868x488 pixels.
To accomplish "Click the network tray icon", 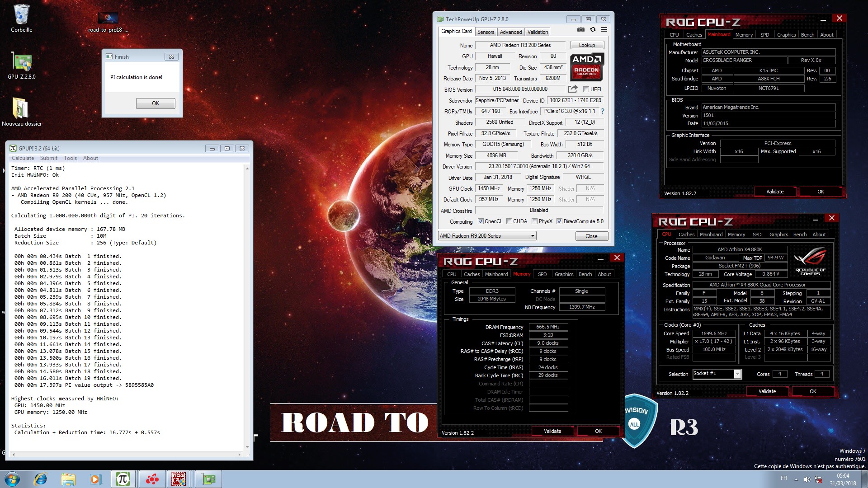I will pos(818,479).
